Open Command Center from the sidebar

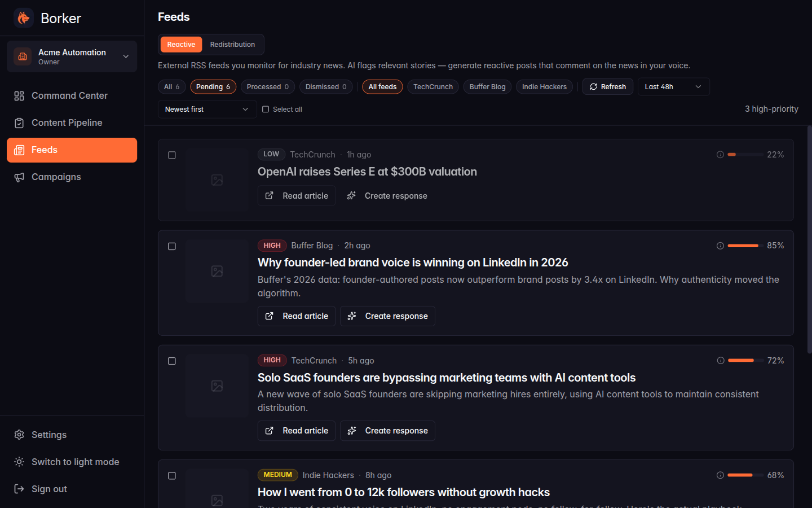72,95
